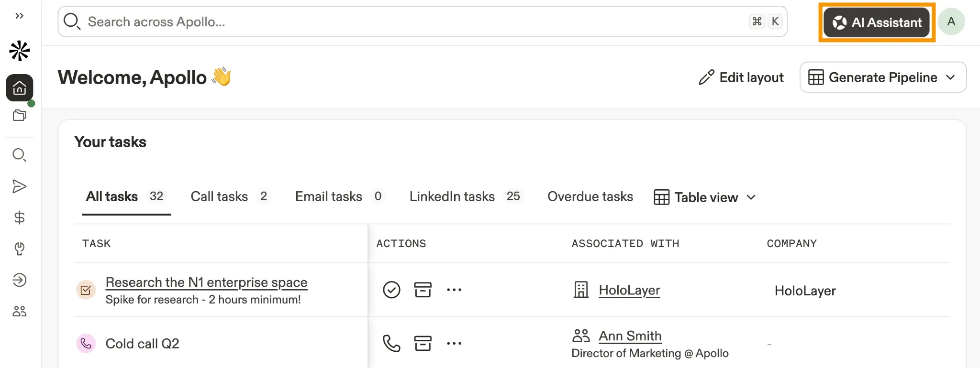Image resolution: width=980 pixels, height=368 pixels.
Task: Click the phone badge beside Cold call Q2
Action: coord(86,343)
